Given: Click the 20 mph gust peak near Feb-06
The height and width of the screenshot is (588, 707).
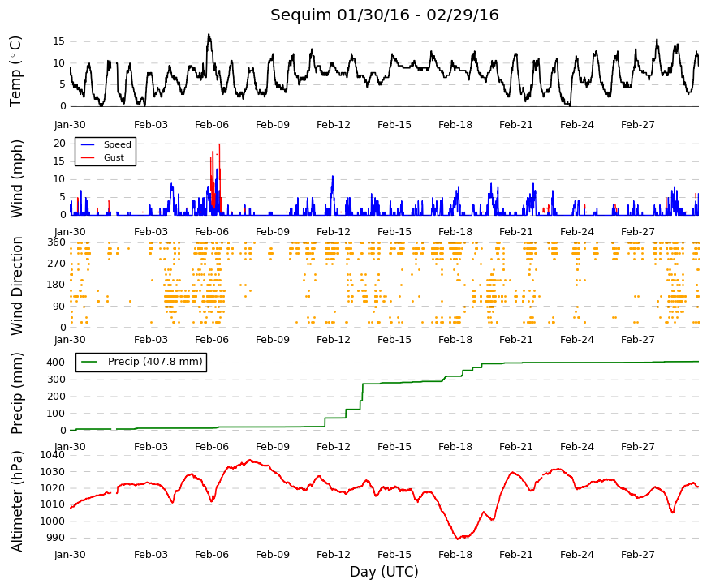Looking at the screenshot, I should pyautogui.click(x=220, y=144).
